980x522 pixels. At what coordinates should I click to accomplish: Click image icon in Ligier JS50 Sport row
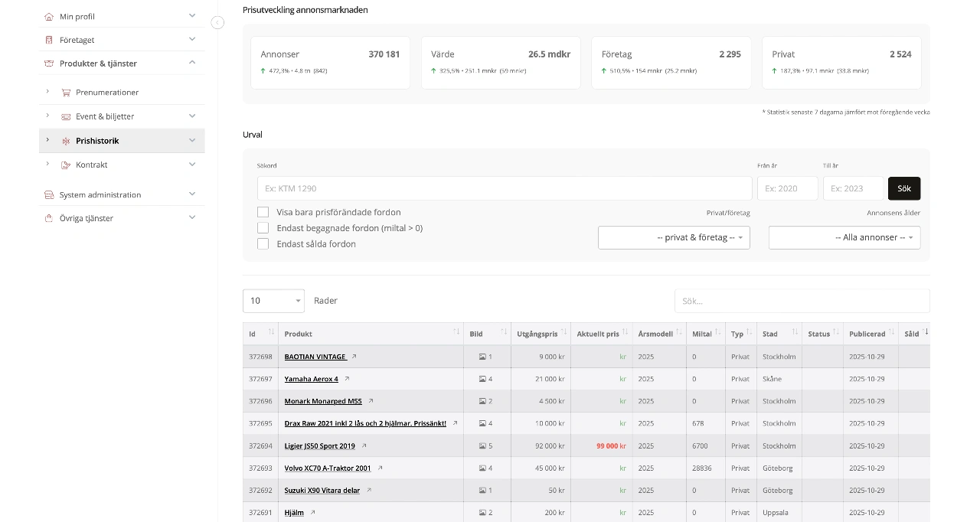click(482, 446)
